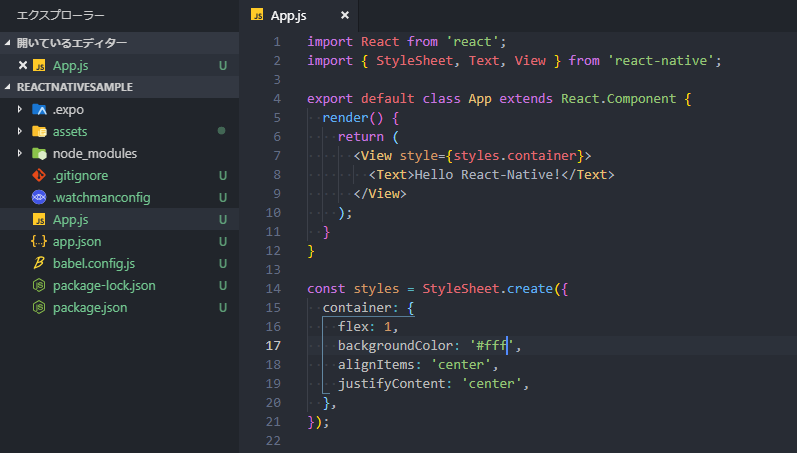Screen dimensions: 797x453
Task: Click 'export default class App' keyword 'export'
Action: click(x=330, y=99)
